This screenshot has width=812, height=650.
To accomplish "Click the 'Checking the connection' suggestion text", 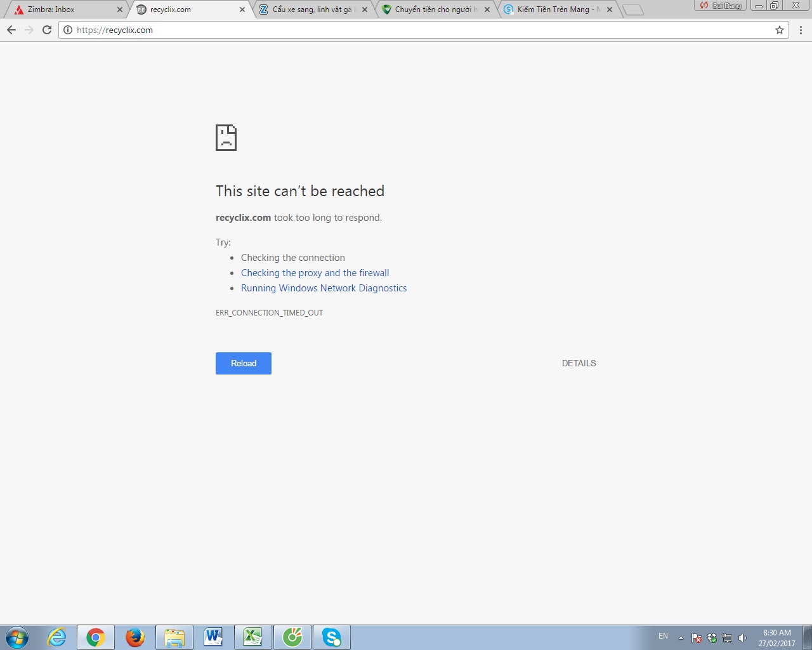I will [x=293, y=258].
